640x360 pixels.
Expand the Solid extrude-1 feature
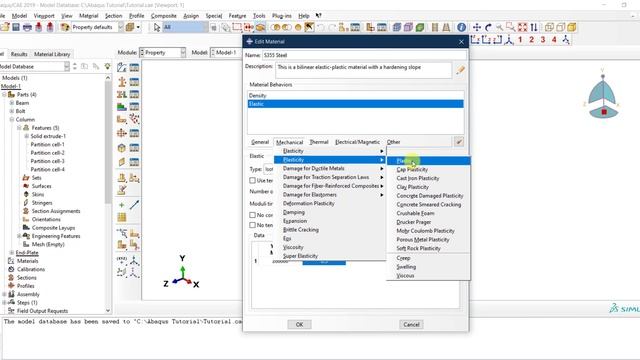click(x=27, y=136)
